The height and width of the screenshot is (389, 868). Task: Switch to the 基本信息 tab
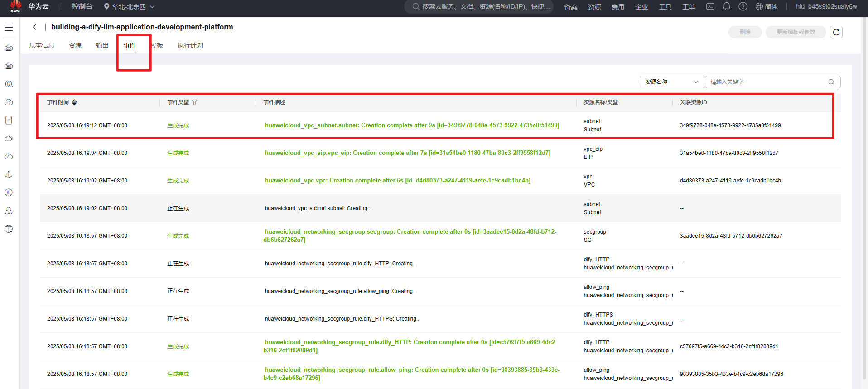(42, 45)
